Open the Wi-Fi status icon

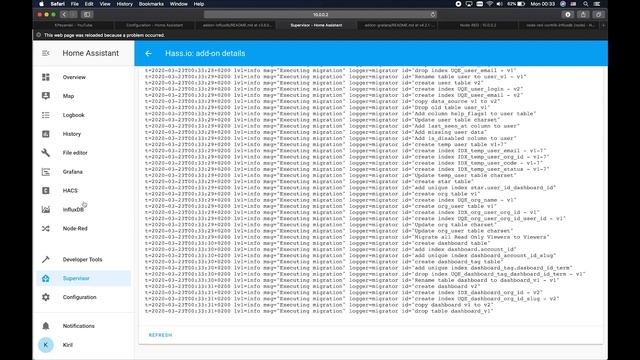(489, 4)
